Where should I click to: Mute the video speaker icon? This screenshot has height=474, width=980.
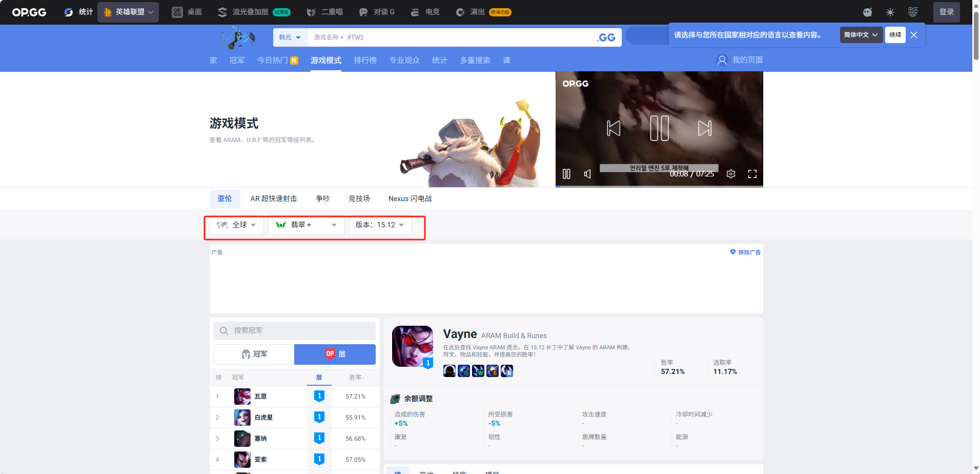(x=587, y=174)
